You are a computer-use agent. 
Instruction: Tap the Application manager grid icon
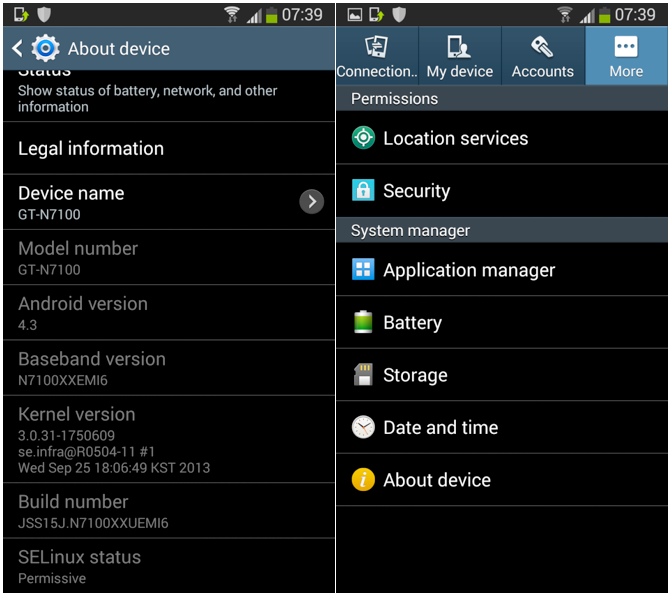[x=363, y=270]
